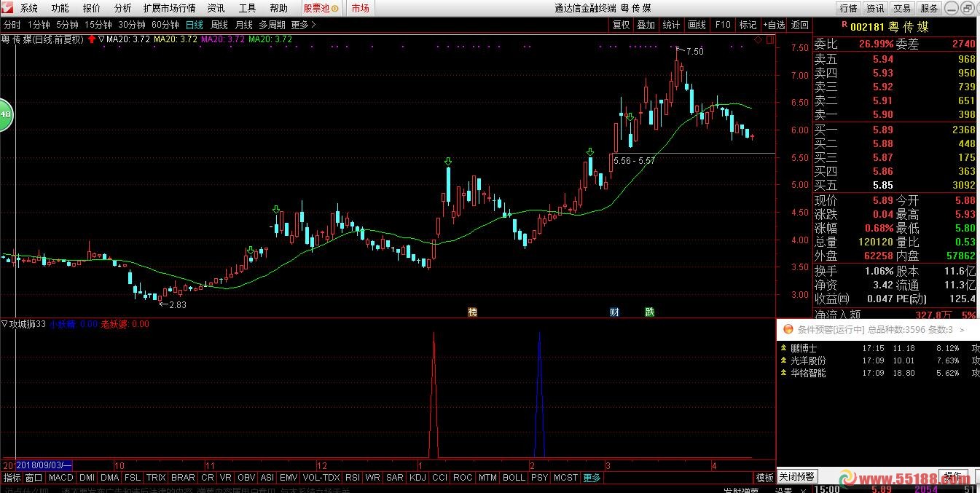This screenshot has width=980, height=493.
Task: Open the 报价 menu
Action: pos(92,8)
